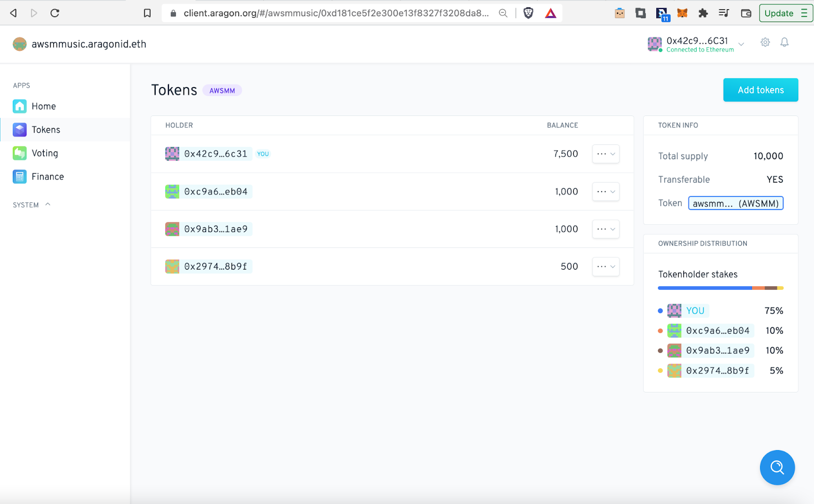Click the Brave shields lion icon
The image size is (814, 504).
coord(528,13)
